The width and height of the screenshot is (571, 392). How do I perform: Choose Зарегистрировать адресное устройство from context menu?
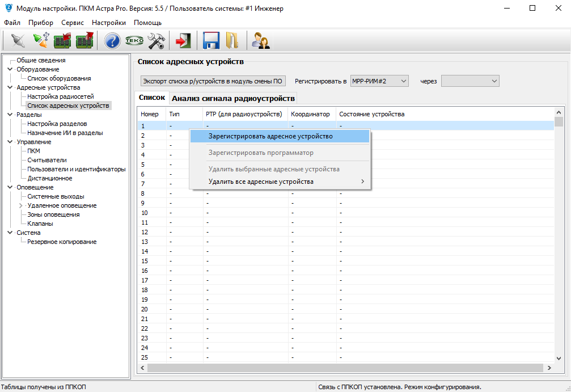(280, 136)
